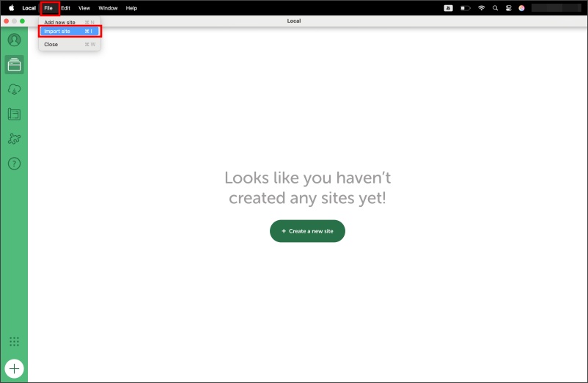Click the green fullscreen window button
588x383 pixels.
click(23, 21)
